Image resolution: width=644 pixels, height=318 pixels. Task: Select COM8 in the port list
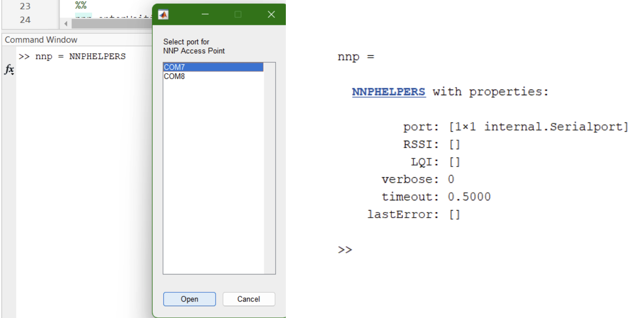(213, 76)
